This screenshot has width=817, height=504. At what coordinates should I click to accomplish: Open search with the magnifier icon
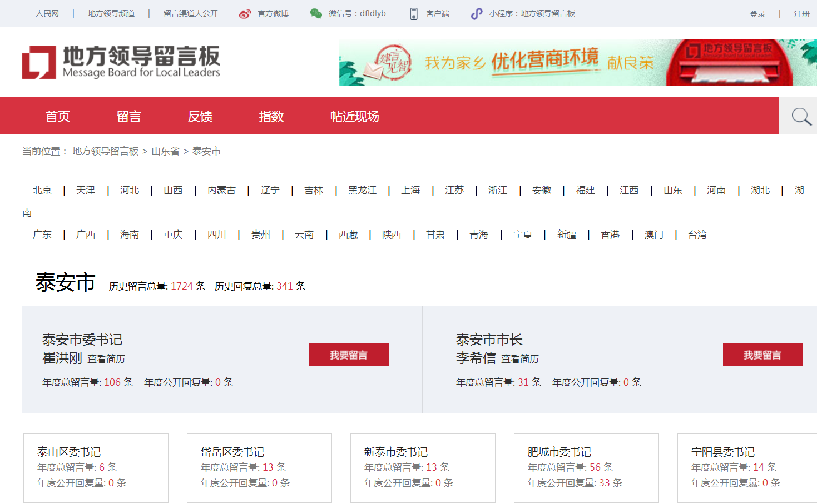pyautogui.click(x=801, y=117)
